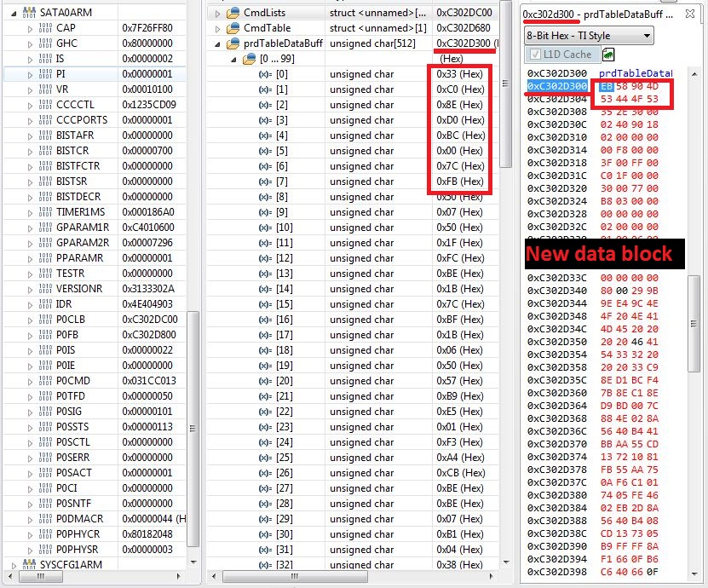Click the GHC register icon

pyautogui.click(x=45, y=43)
